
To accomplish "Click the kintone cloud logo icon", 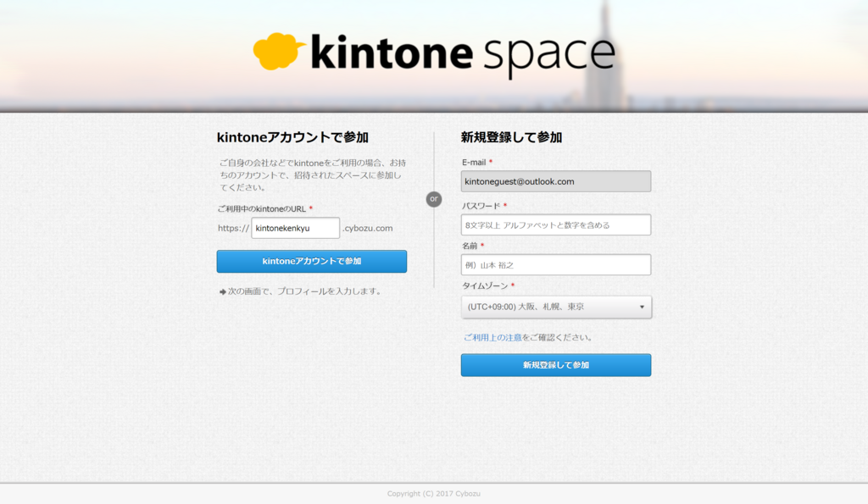I will point(278,52).
